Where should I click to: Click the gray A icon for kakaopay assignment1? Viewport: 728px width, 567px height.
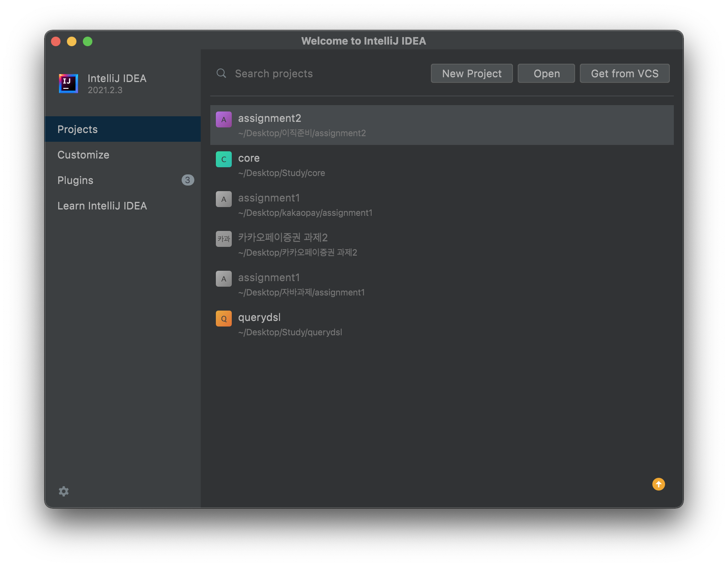[x=224, y=199]
